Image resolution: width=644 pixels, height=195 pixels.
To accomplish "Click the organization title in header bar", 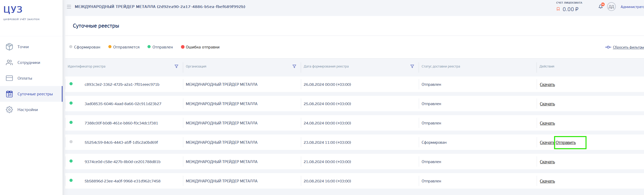I will tap(160, 7).
